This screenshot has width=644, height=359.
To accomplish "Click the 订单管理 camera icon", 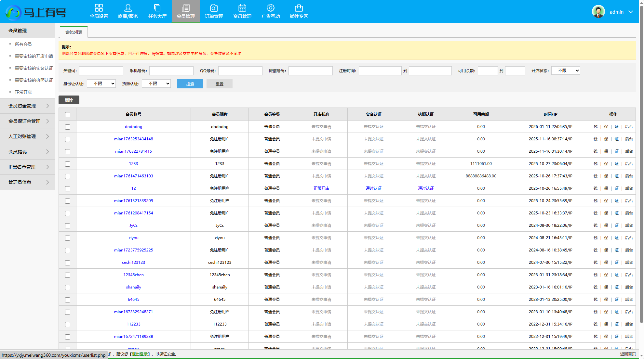I will pyautogui.click(x=214, y=8).
